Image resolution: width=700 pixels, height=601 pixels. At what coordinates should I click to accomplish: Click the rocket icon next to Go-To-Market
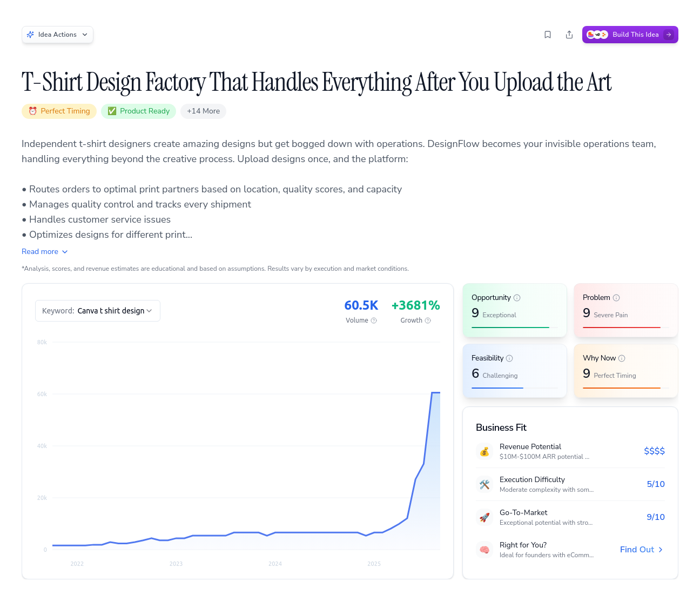[x=484, y=517]
